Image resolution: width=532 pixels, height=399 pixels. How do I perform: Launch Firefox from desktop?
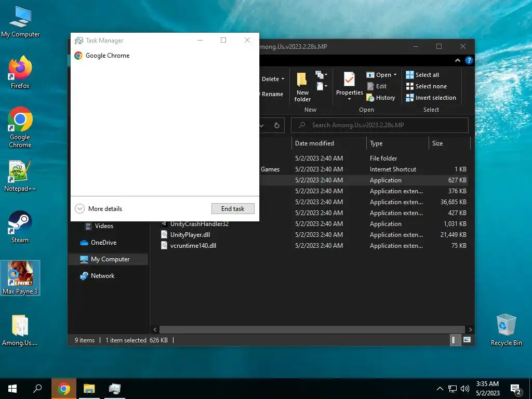point(20,72)
